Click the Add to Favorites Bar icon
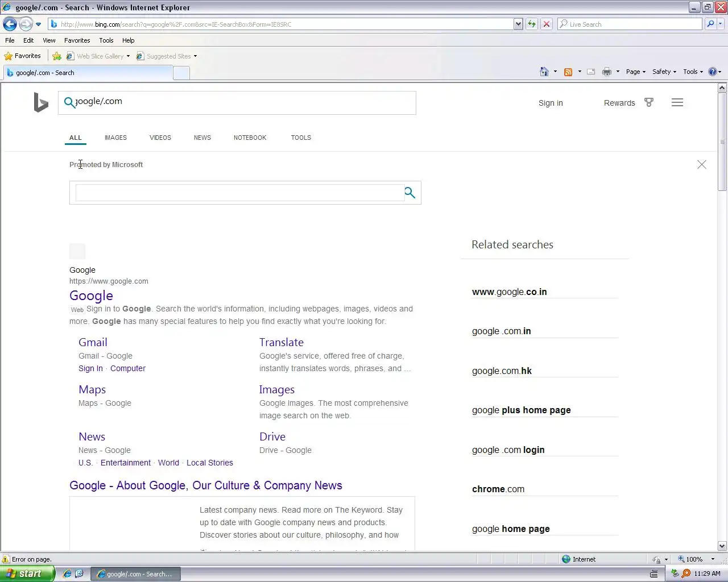 point(57,56)
